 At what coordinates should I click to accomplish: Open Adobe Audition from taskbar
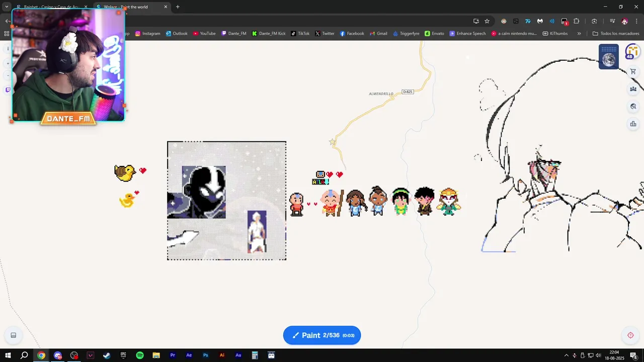click(x=238, y=355)
